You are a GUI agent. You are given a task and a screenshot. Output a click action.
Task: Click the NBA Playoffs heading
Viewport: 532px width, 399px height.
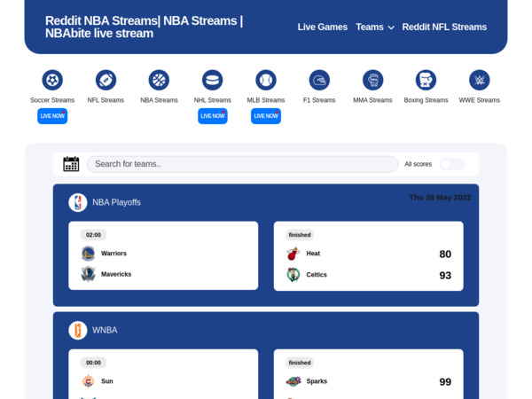pyautogui.click(x=116, y=202)
